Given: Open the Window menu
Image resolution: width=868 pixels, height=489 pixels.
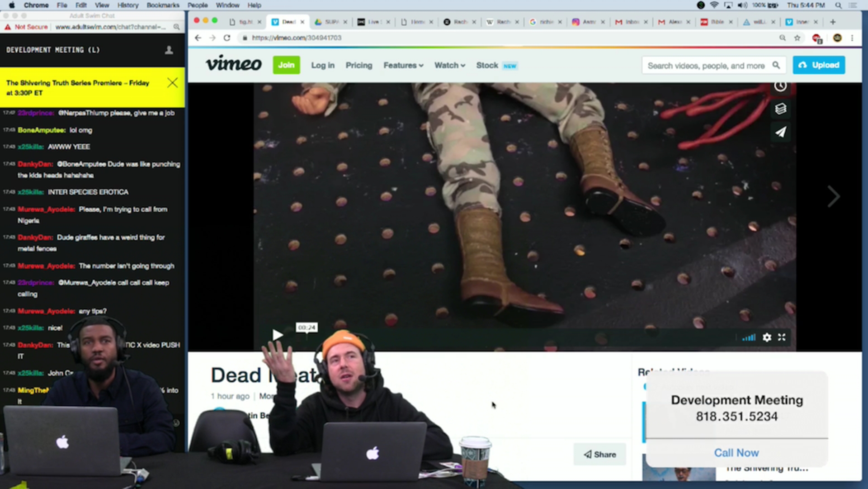Looking at the screenshot, I should (227, 5).
